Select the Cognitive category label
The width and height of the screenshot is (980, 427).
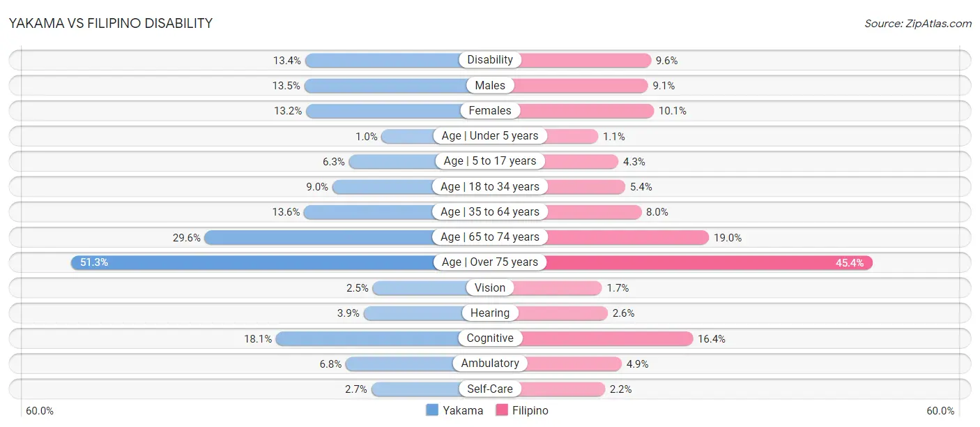tap(490, 338)
